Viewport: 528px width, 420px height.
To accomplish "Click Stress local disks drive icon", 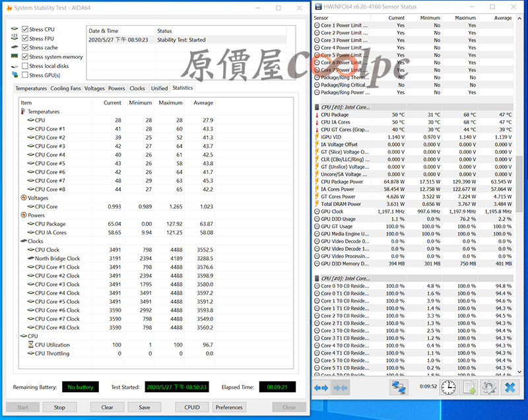I will [15, 66].
